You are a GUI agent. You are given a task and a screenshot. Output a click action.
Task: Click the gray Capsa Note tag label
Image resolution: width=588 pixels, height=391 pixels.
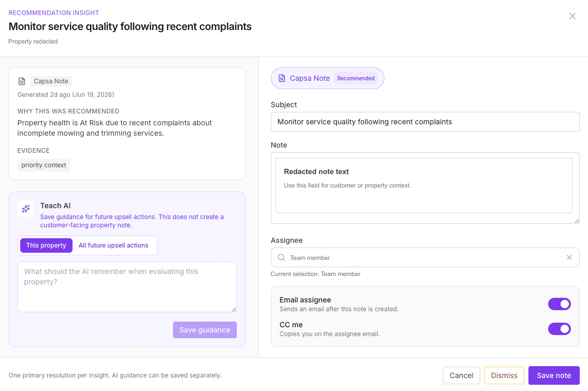click(x=51, y=81)
